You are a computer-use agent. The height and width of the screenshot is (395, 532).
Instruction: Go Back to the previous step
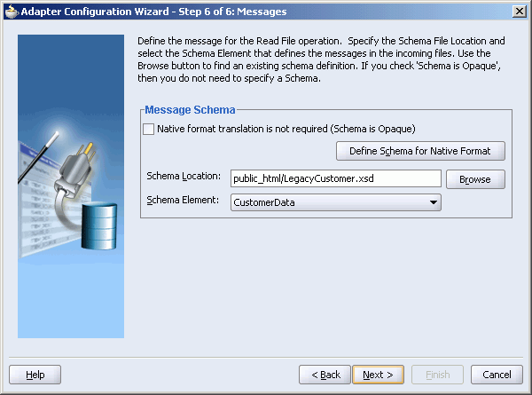tap(325, 375)
